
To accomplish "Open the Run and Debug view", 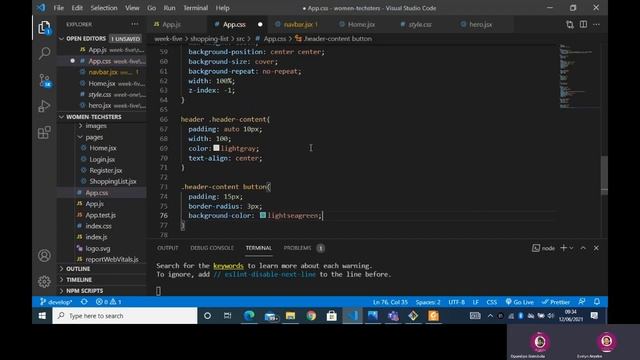I will [44, 106].
